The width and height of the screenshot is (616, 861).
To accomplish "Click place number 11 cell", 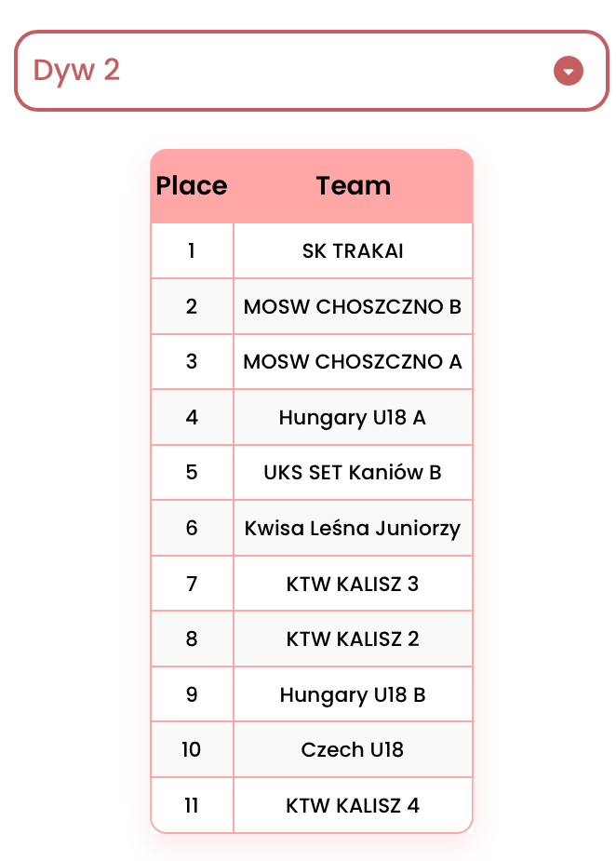I will coord(192,805).
